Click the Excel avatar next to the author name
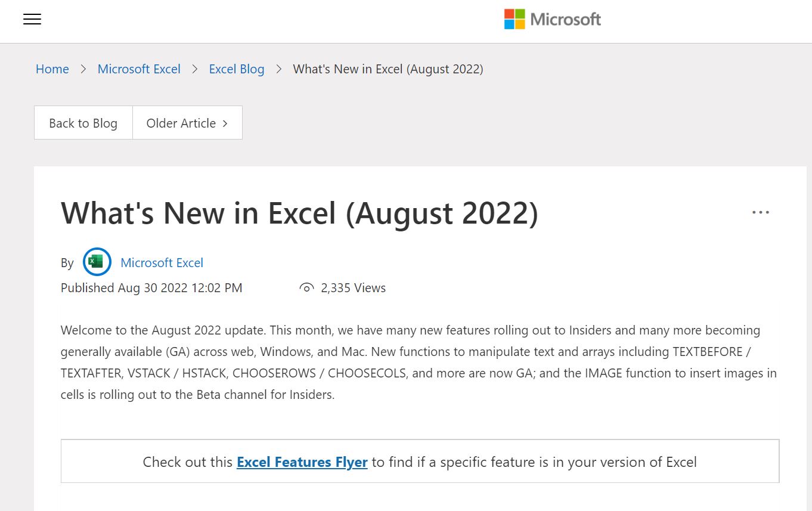 tap(97, 262)
